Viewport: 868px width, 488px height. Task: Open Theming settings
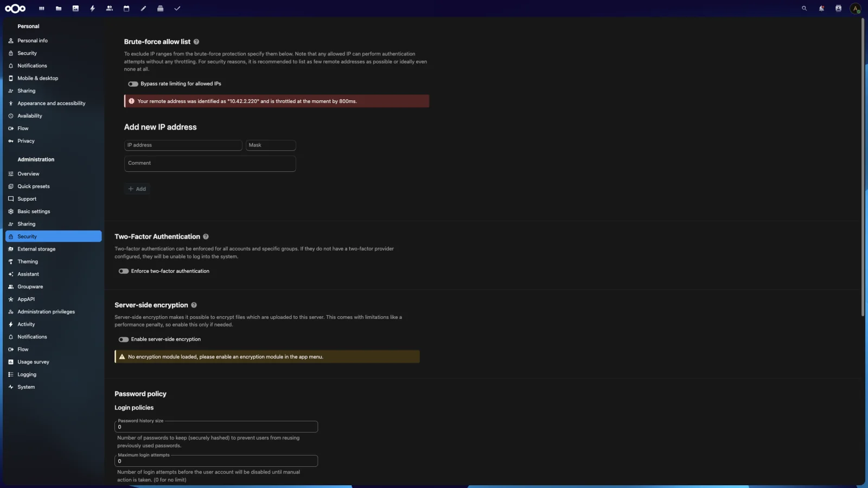pos(54,261)
